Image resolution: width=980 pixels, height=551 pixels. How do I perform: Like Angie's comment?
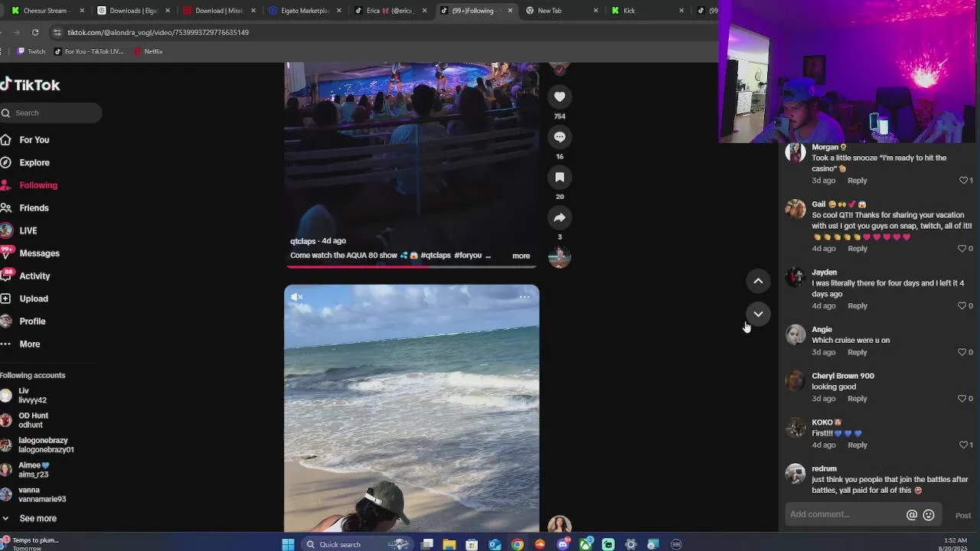pos(962,352)
